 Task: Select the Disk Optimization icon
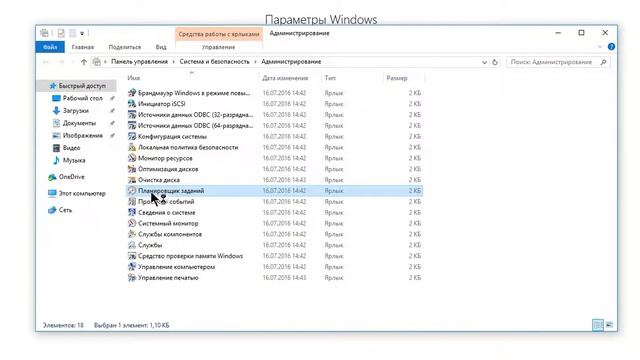pyautogui.click(x=132, y=169)
